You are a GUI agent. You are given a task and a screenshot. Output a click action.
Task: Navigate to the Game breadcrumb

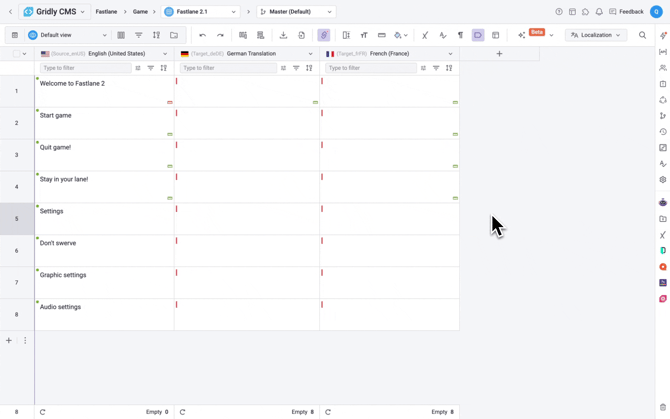(x=140, y=12)
